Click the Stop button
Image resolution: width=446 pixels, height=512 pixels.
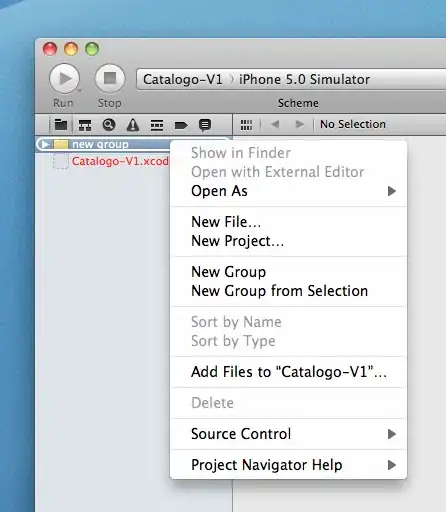(110, 79)
